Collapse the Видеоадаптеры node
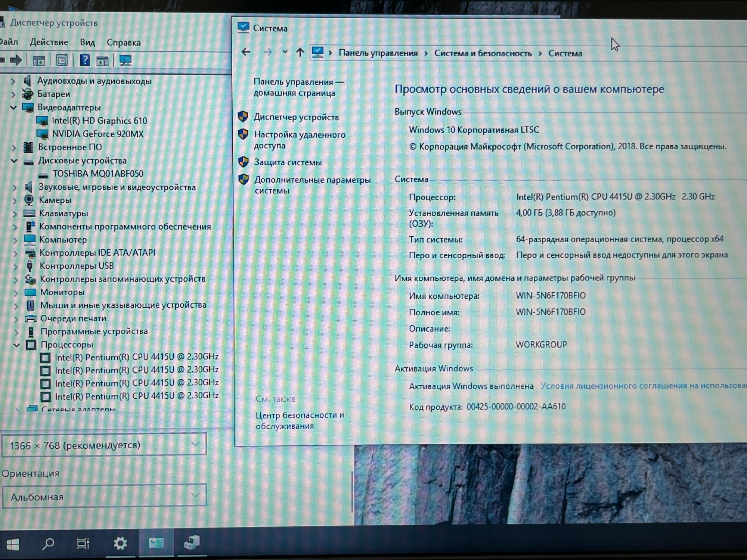 click(13, 108)
